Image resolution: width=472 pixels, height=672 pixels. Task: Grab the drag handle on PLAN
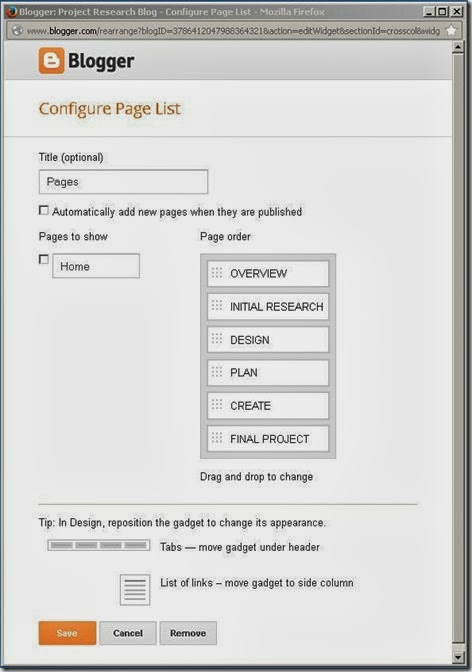(217, 372)
